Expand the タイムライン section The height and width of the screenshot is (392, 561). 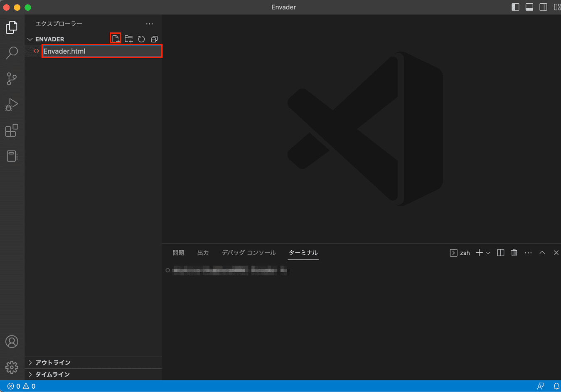[93, 375]
